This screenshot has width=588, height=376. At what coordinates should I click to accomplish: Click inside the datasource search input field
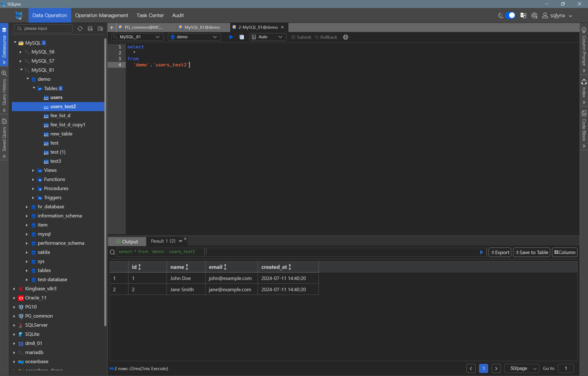click(43, 28)
